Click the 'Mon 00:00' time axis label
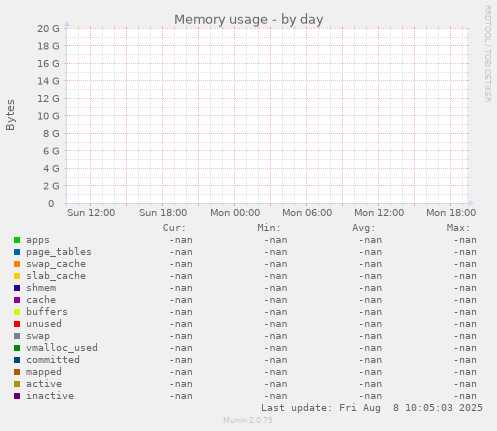Viewport: 497px width, 431px height. (235, 213)
